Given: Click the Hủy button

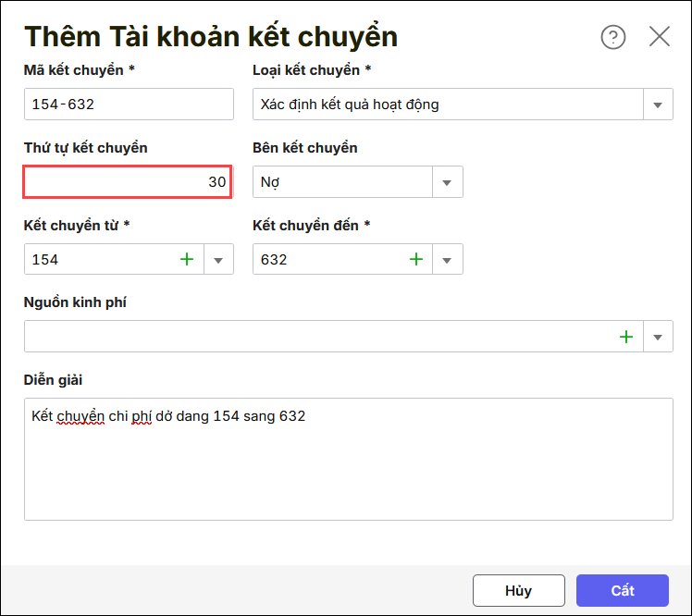Looking at the screenshot, I should [518, 590].
